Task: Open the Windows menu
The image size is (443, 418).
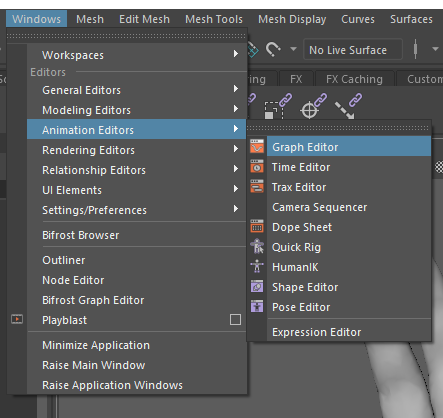Action: 36,19
